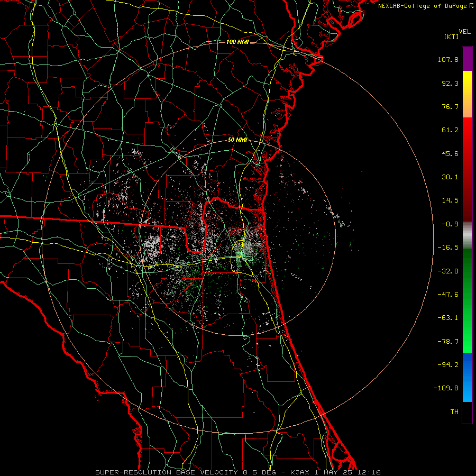Click the yellow-orange segment of the color bar
This screenshot has width=476, height=476.
click(x=467, y=94)
